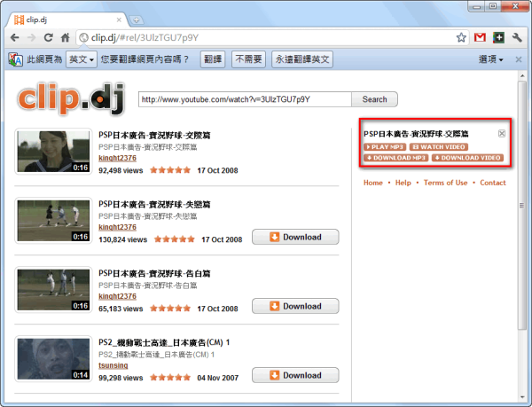
Task: Open thumbnail of PS2 Gundam video
Action: tap(53, 359)
